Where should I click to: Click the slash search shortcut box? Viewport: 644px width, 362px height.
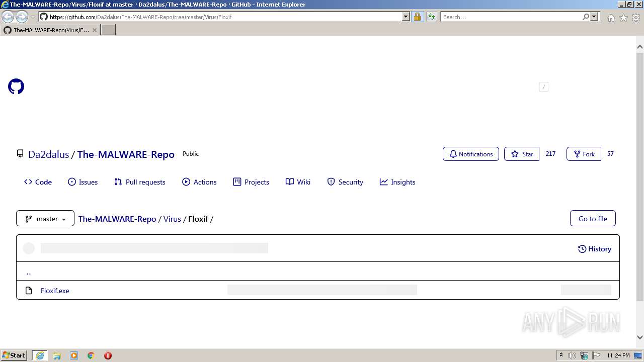pos(543,87)
